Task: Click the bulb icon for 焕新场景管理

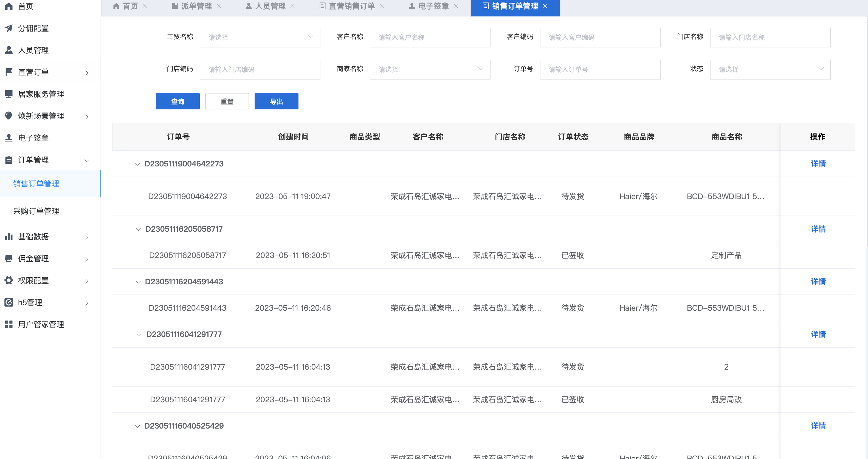Action: point(9,116)
